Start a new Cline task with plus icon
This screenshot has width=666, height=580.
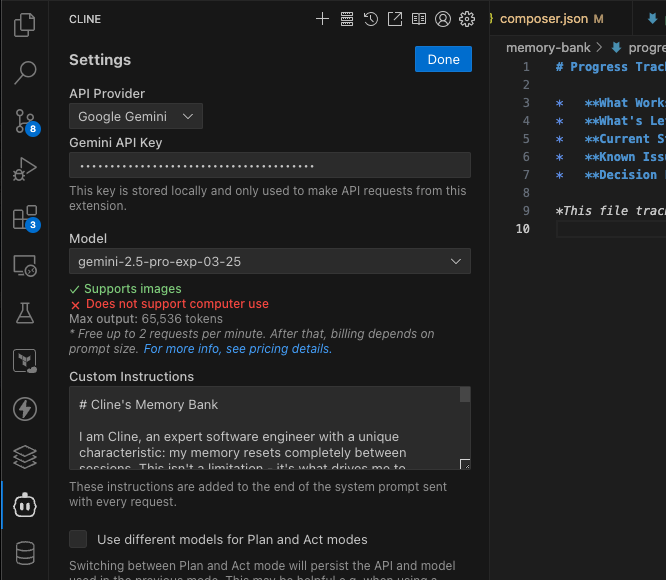[322, 19]
